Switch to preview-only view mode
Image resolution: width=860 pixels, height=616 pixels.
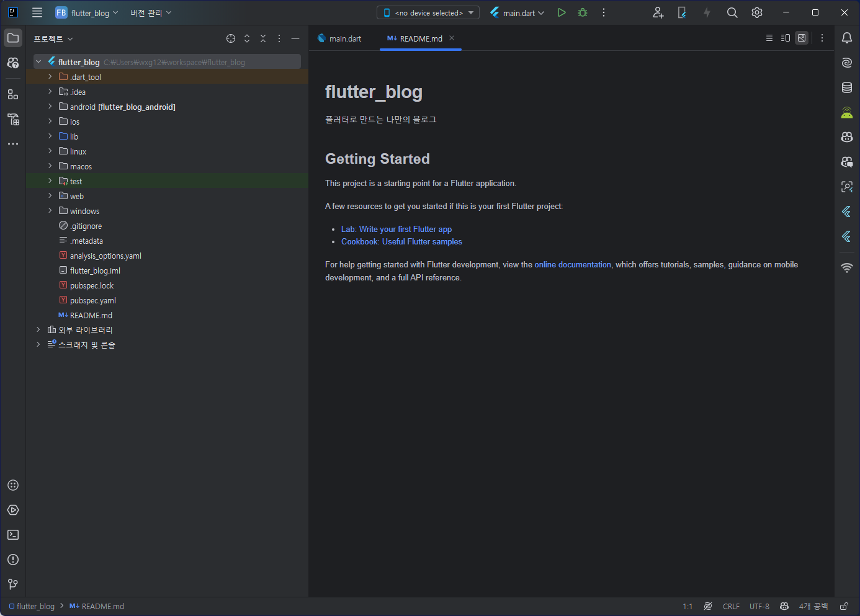pos(802,38)
